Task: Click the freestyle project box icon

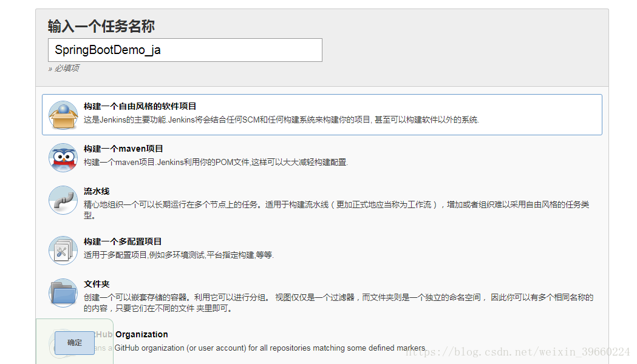Action: click(63, 115)
